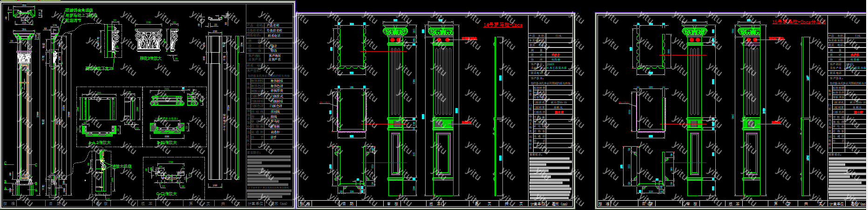Image resolution: width=868 pixels, height=210 pixels.
Task: Click the carved capital front view in the left sheet
Action: point(148,41)
